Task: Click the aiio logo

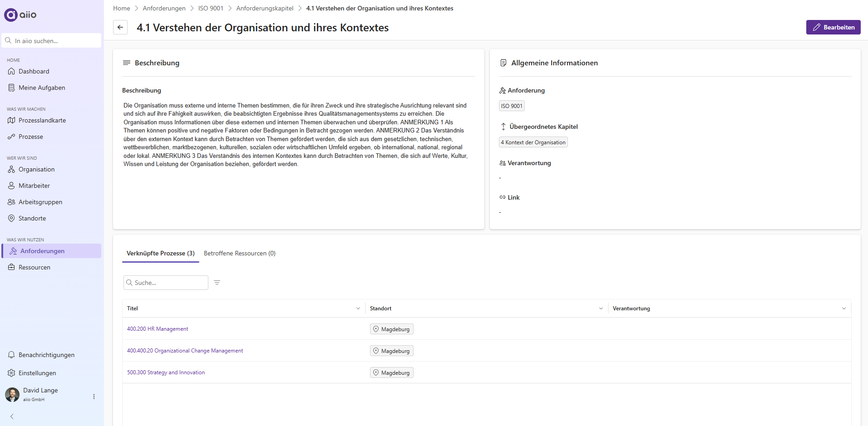Action: point(20,15)
